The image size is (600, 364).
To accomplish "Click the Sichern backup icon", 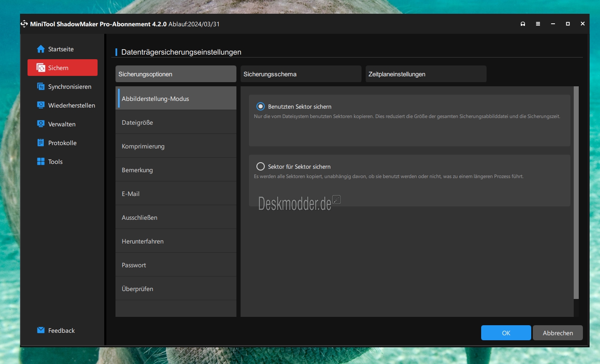I will point(40,68).
